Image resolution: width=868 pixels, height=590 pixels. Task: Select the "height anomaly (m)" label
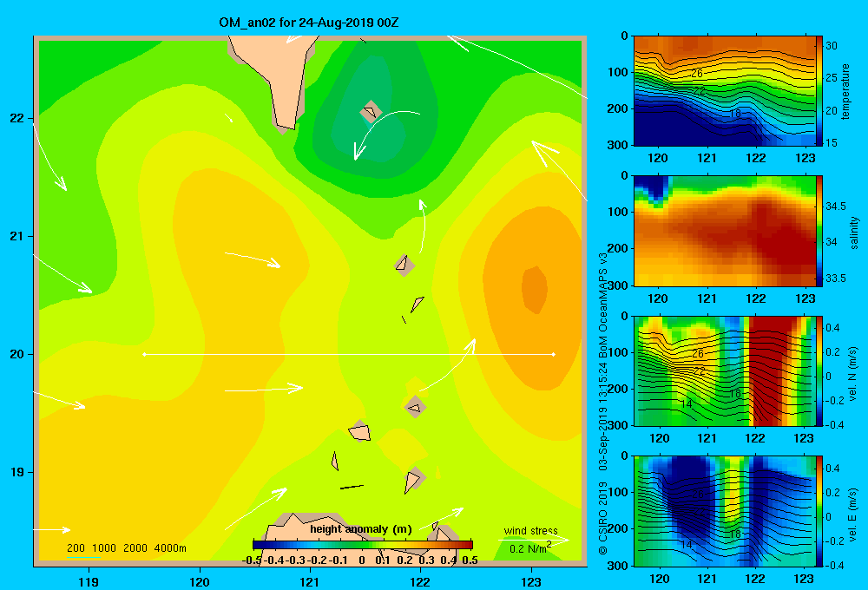click(x=361, y=529)
